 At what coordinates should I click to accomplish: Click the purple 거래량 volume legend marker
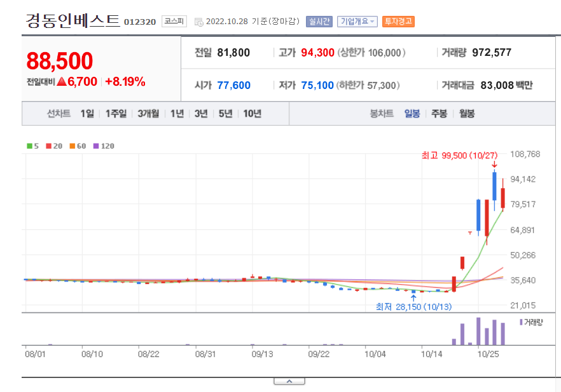(522, 322)
